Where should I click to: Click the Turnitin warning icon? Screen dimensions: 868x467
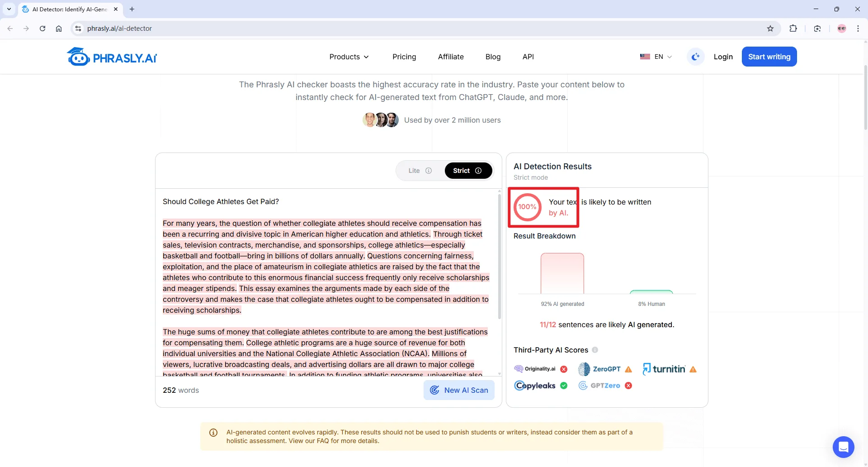(x=693, y=369)
